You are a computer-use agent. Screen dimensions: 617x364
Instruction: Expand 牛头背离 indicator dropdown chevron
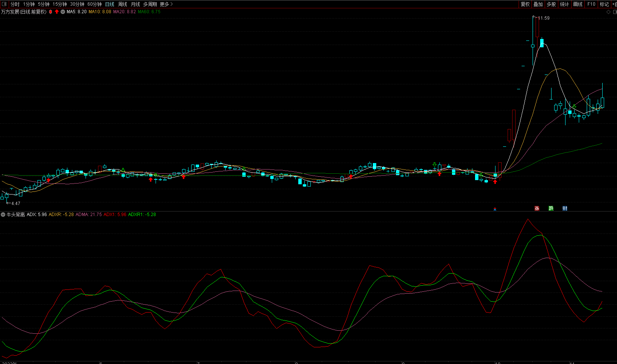(x=3, y=215)
